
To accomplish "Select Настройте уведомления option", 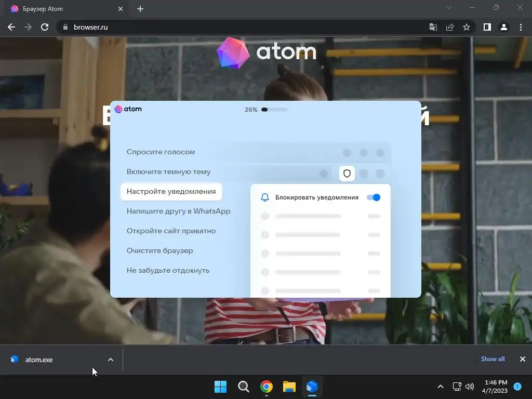I will coord(171,191).
